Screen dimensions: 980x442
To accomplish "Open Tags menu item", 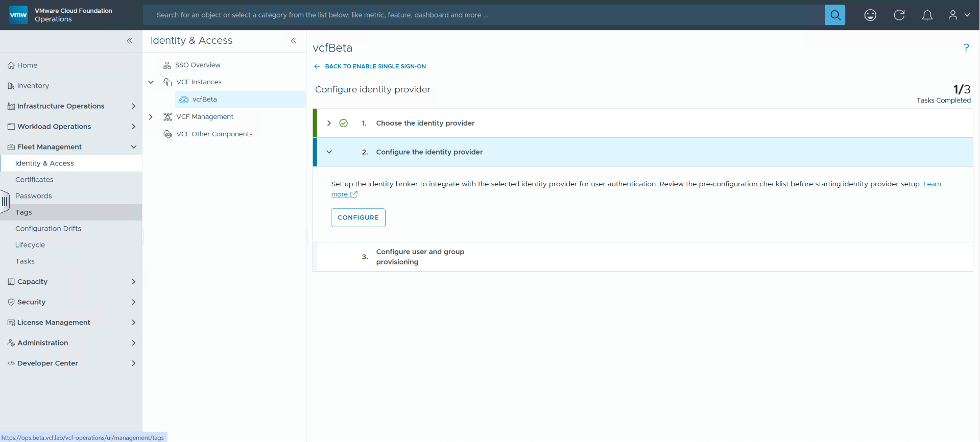I will 71,212.
